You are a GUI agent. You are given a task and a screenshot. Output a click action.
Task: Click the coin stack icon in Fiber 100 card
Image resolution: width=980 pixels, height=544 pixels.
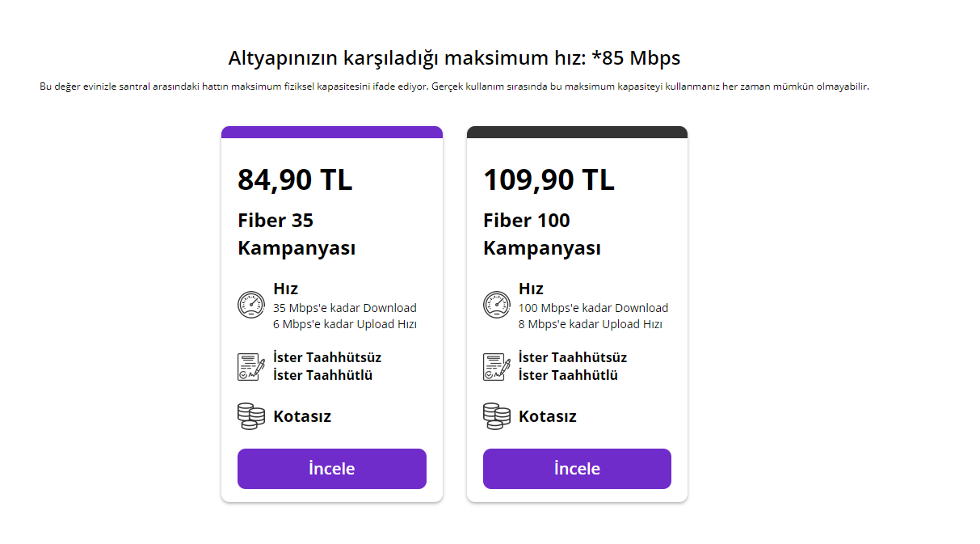[497, 416]
